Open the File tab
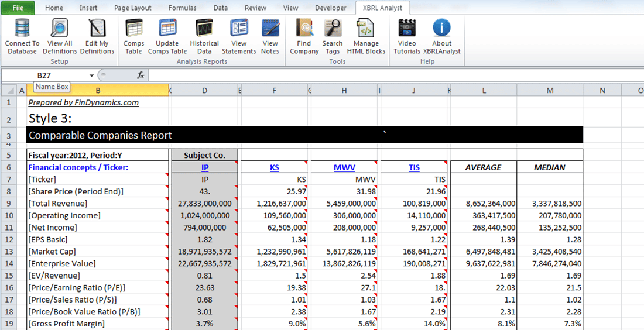Viewport: 644px width, 330px height. [x=18, y=8]
